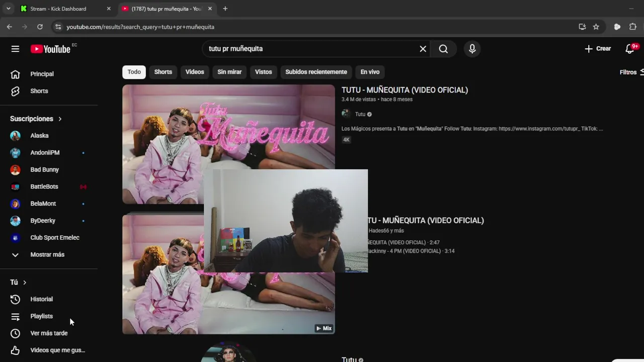Click the Crear plus button
This screenshot has height=362, width=644.
(x=598, y=49)
